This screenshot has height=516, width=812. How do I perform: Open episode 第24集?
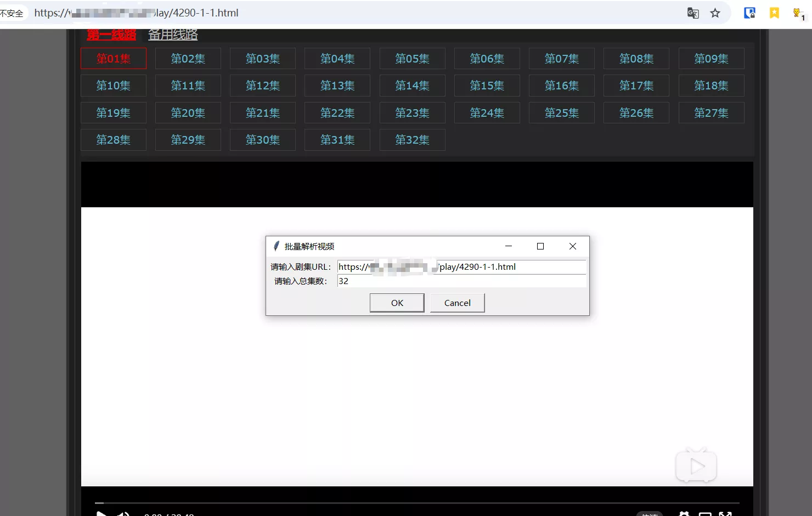[x=487, y=113]
